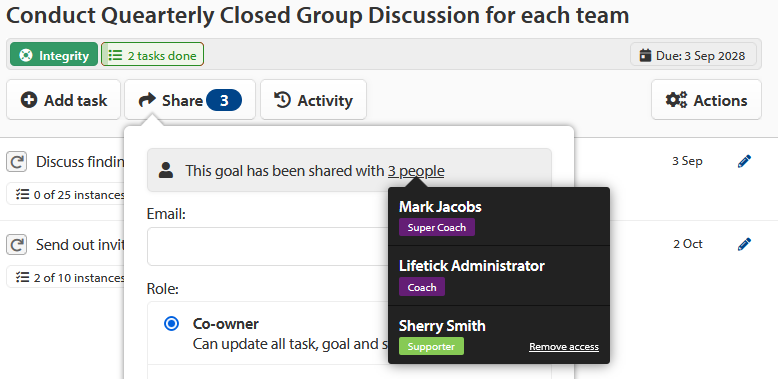Click the Actions gears icon
This screenshot has height=379, width=778.
click(x=676, y=100)
